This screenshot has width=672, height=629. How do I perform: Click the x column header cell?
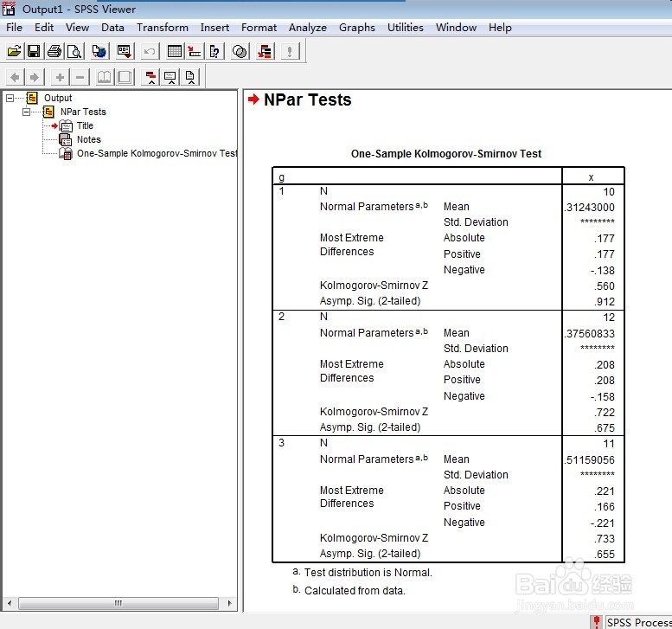(x=593, y=177)
